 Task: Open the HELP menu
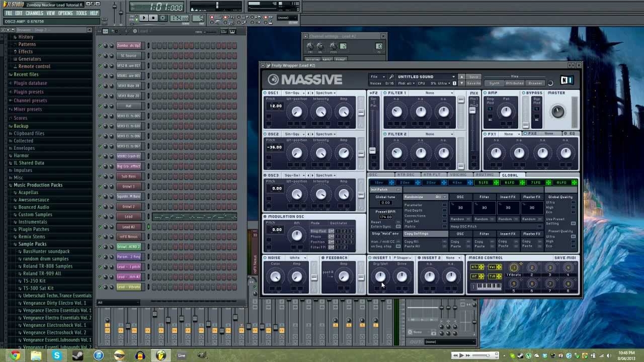pyautogui.click(x=94, y=13)
